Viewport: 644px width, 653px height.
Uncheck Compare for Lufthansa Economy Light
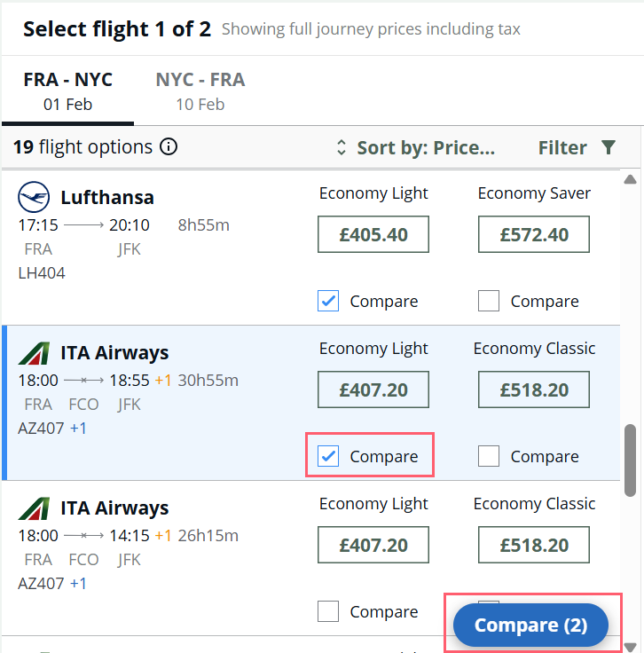point(328,301)
